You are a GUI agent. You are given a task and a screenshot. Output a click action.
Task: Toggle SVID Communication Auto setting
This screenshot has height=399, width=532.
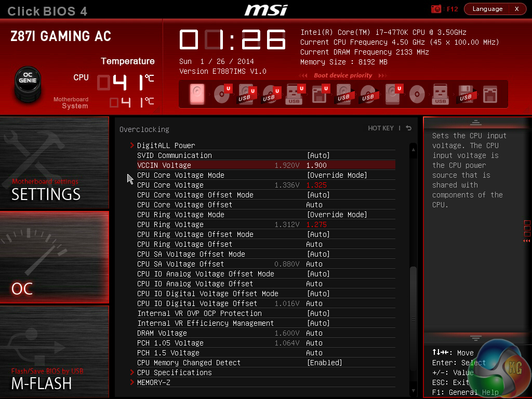pyautogui.click(x=318, y=155)
